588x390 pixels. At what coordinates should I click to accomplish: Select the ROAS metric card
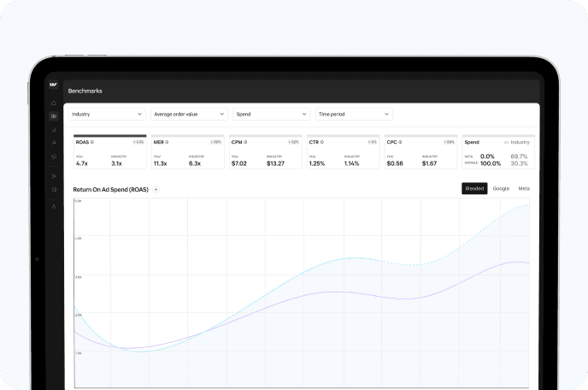(x=109, y=153)
